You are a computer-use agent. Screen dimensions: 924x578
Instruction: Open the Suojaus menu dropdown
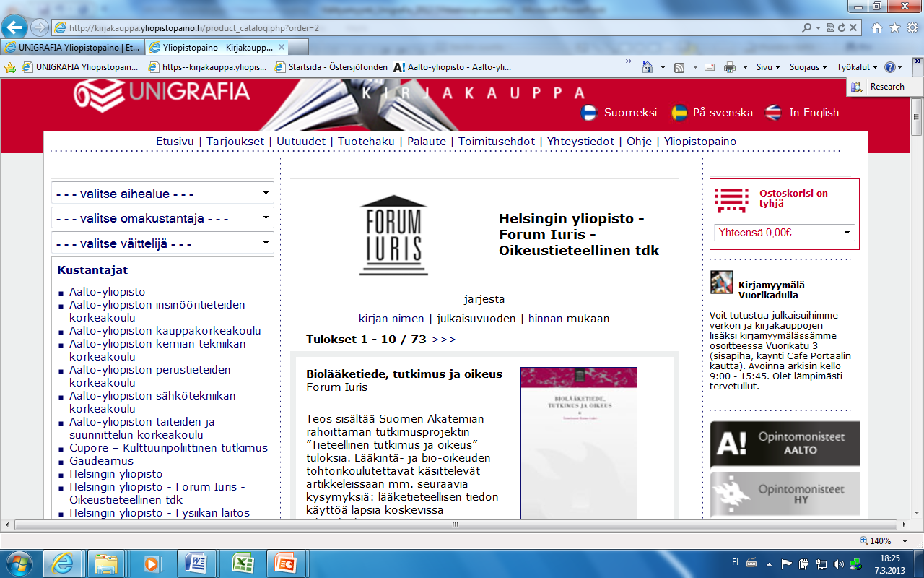808,67
